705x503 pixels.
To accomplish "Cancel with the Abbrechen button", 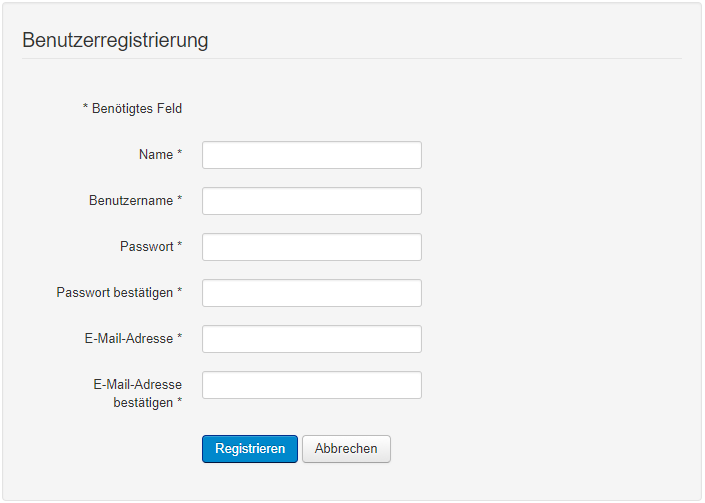I will click(x=346, y=449).
